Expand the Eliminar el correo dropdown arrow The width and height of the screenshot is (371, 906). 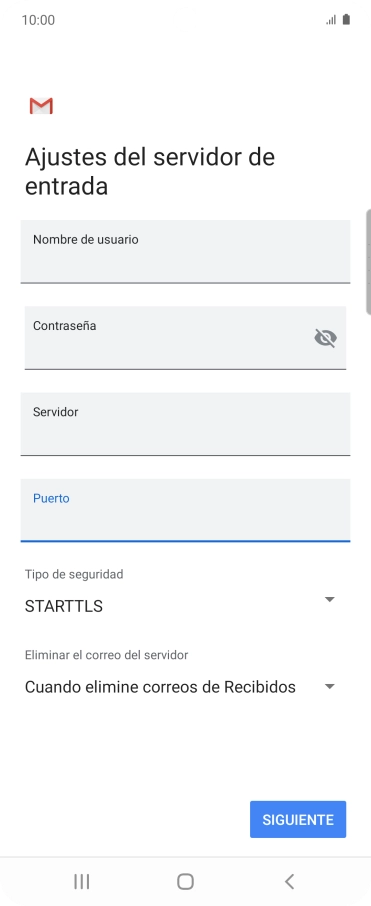[329, 686]
